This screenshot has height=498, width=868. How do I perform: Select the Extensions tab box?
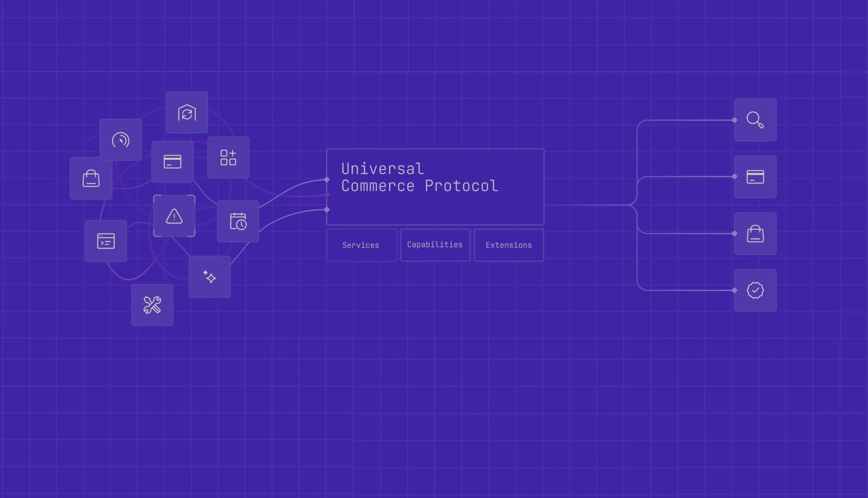pyautogui.click(x=509, y=245)
